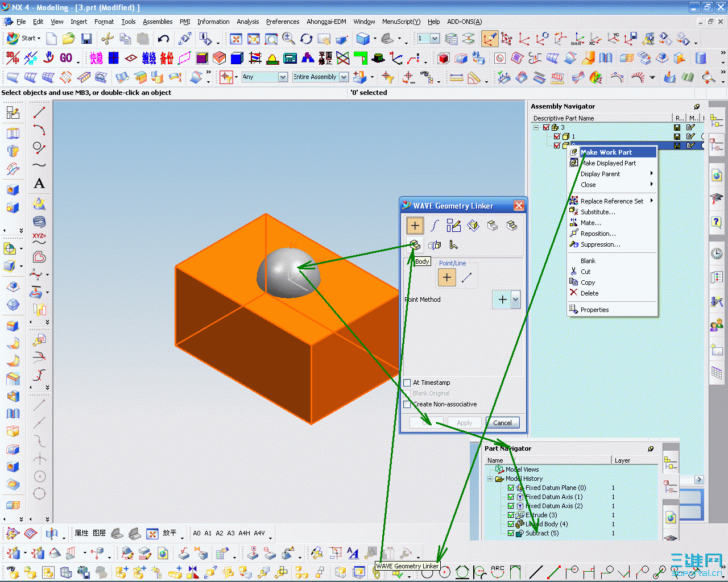
Task: Toggle the Subtract (5) feature checkbox
Action: click(511, 533)
